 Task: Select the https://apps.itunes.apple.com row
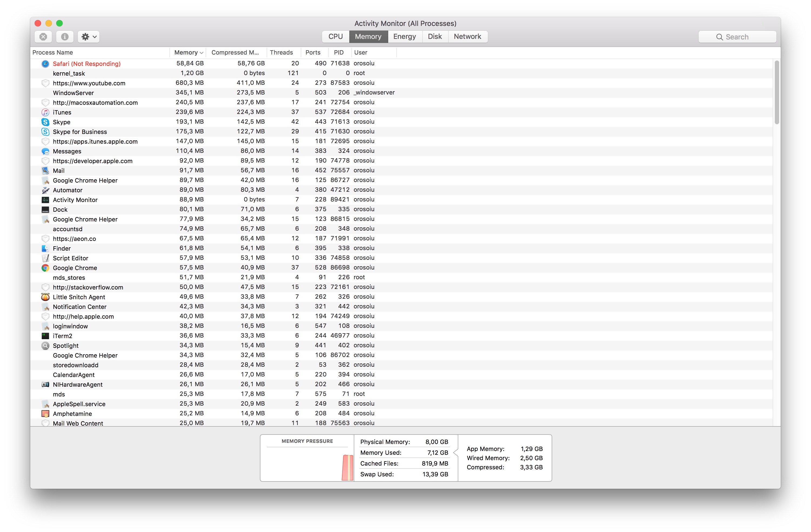[x=401, y=141]
